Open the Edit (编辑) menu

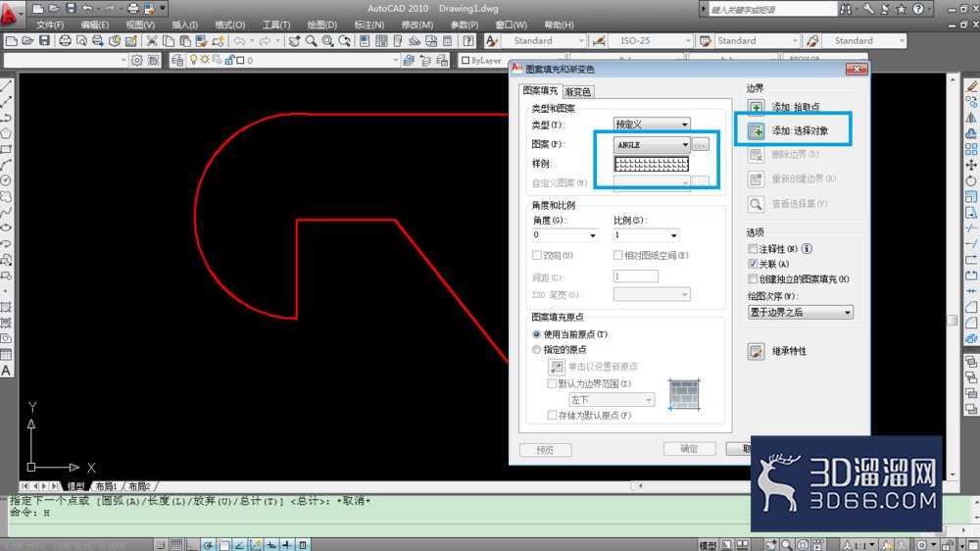click(x=94, y=25)
